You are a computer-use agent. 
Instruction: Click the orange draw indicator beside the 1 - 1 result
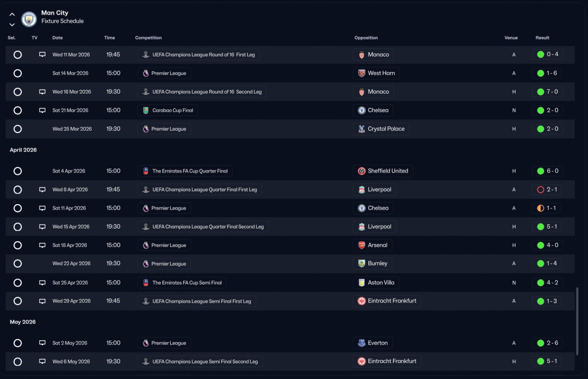tap(540, 208)
